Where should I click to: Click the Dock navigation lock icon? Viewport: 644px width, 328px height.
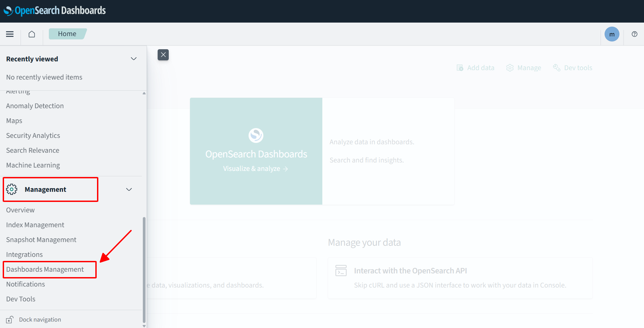pos(10,320)
